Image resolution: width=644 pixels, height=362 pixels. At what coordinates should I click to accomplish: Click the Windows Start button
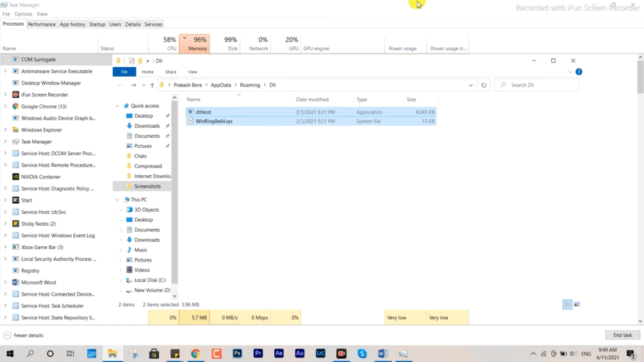10,353
